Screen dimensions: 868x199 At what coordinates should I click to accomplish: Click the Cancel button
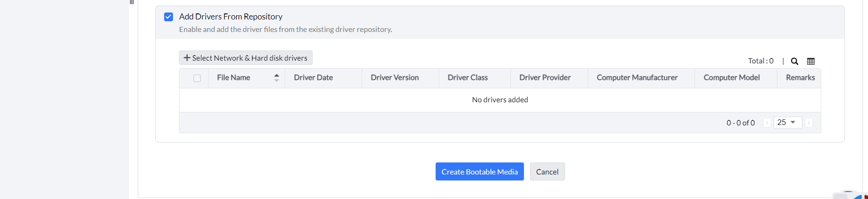[x=547, y=172]
